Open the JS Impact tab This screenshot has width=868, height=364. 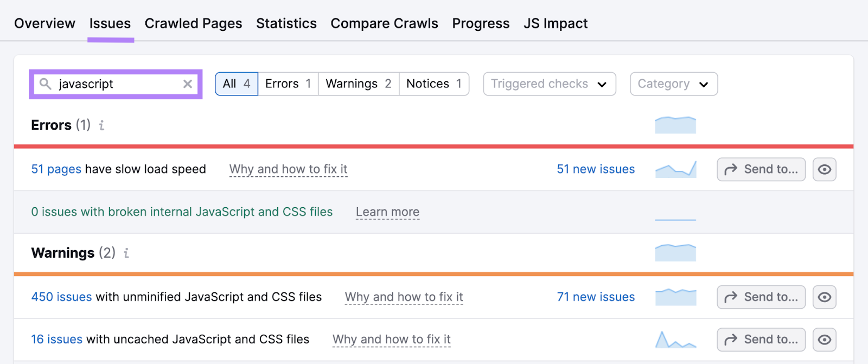coord(555,23)
